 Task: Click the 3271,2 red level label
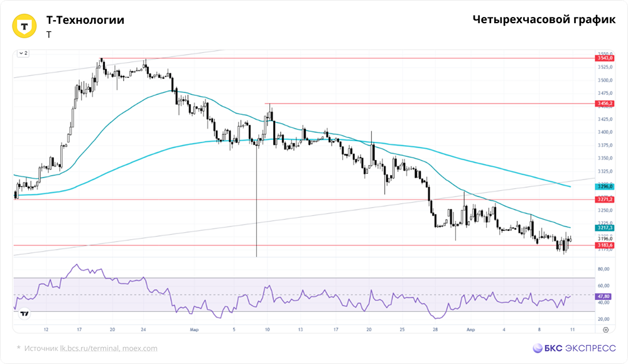tap(605, 200)
